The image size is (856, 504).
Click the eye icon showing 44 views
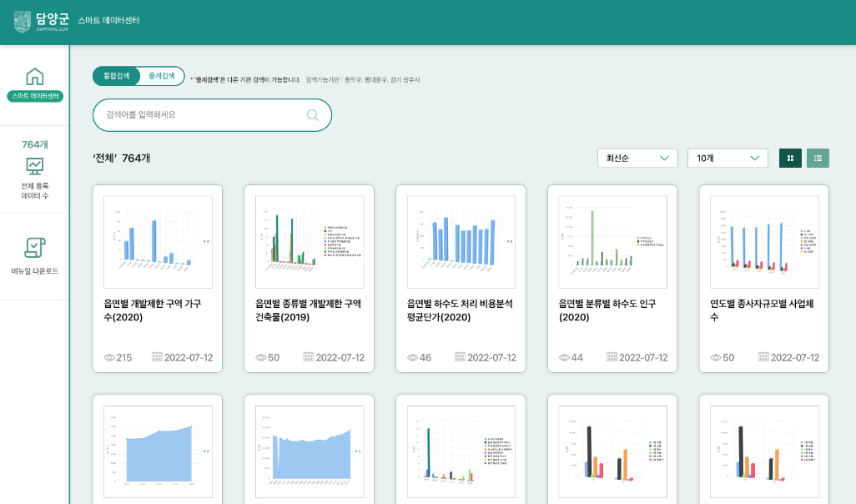point(564,357)
